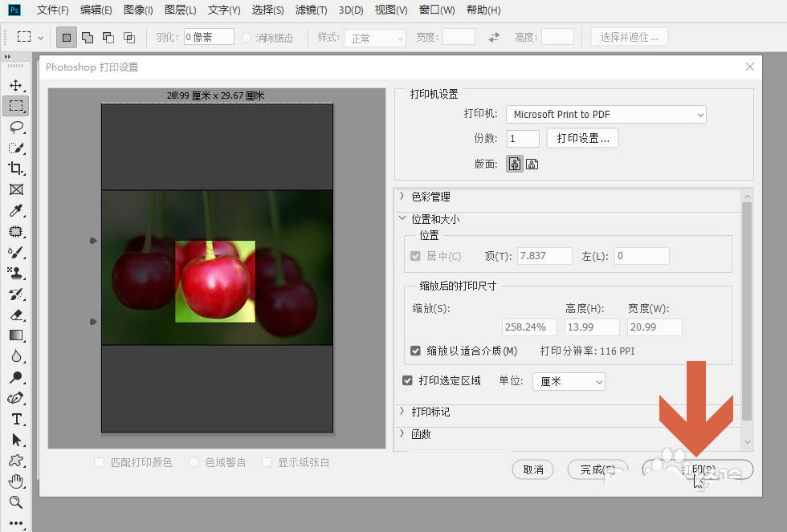Click the Feather (羽化) input field
This screenshot has height=532, width=787.
click(209, 37)
